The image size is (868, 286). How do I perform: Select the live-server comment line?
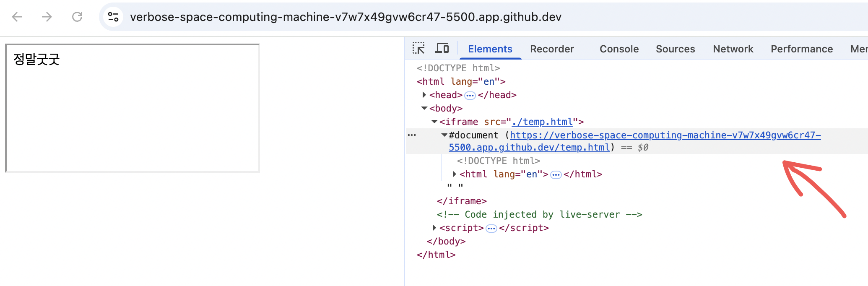(x=540, y=214)
